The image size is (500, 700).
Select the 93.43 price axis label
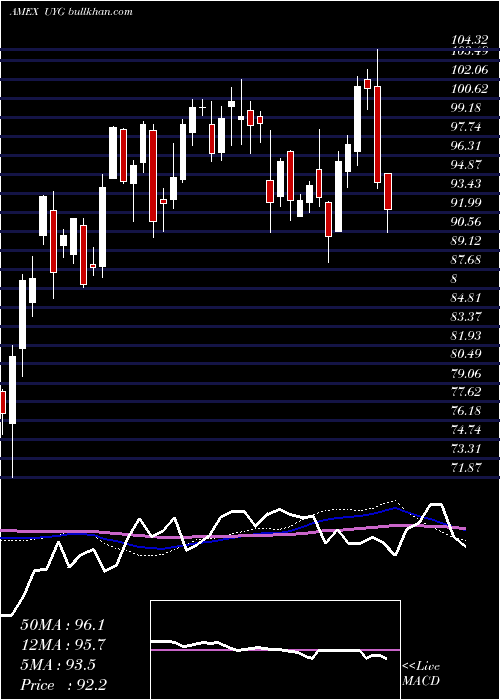[468, 184]
